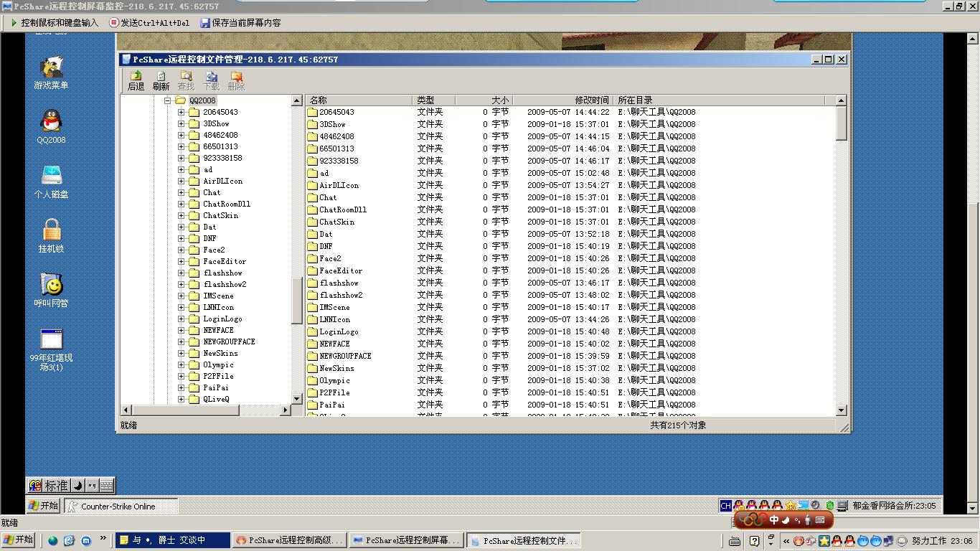Switch to PcShare远程控制屏幕 taskbar window
Image resolution: width=980 pixels, height=551 pixels.
pyautogui.click(x=407, y=540)
